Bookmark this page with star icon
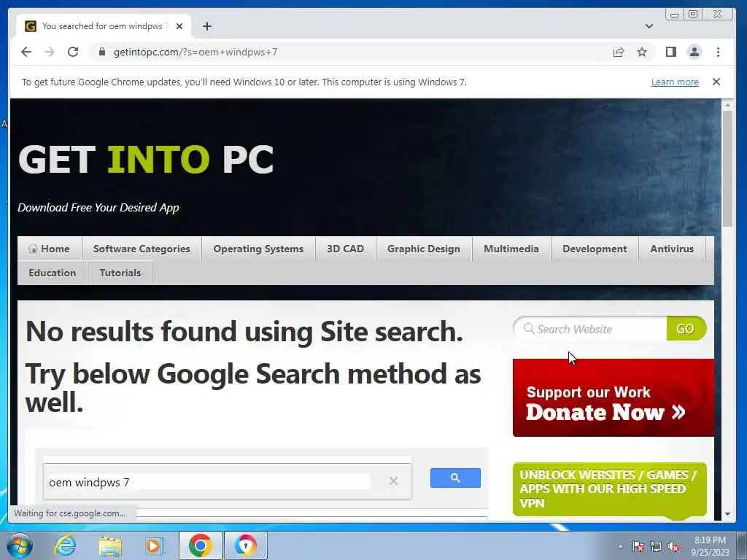The width and height of the screenshot is (747, 560). point(642,52)
